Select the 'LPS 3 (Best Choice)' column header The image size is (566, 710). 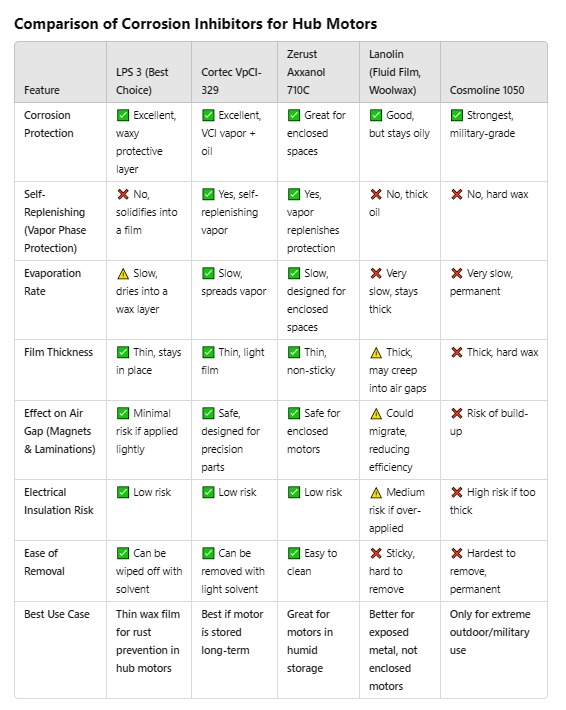tap(142, 81)
